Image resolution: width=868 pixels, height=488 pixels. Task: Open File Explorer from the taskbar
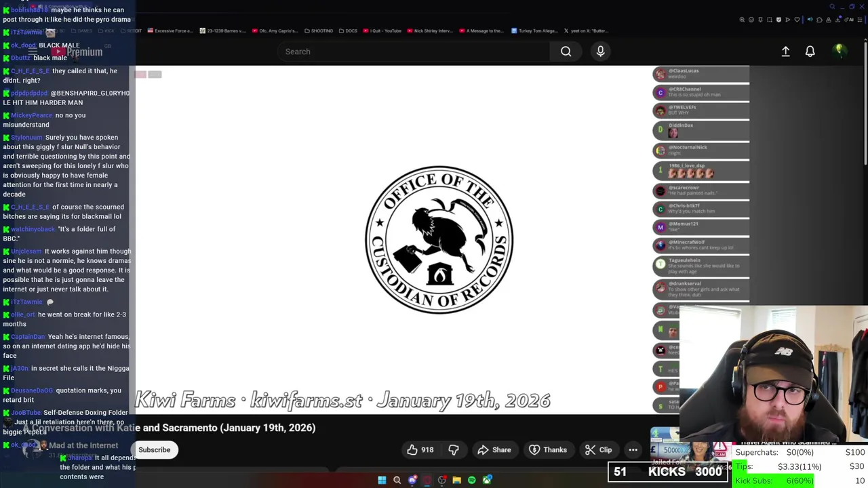[456, 480]
